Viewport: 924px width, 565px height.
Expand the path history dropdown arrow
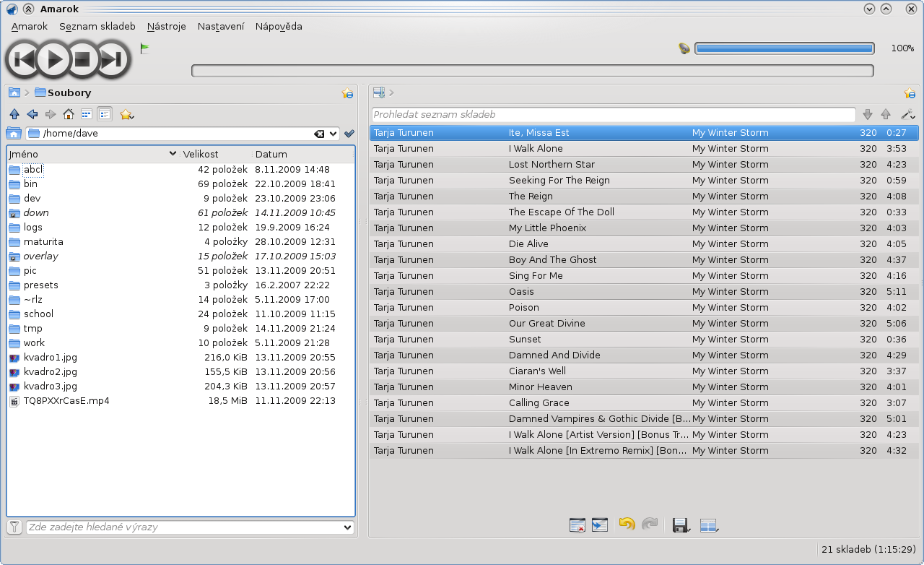tap(334, 134)
